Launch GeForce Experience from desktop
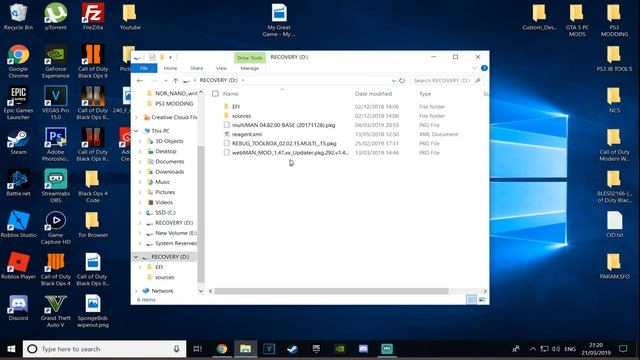This screenshot has height=360, width=640. pyautogui.click(x=56, y=61)
